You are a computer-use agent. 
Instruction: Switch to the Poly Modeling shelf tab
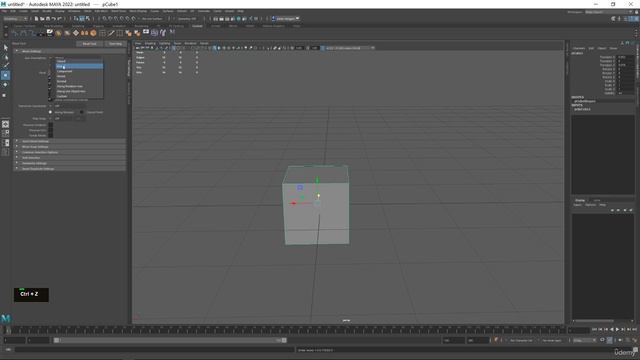click(x=53, y=26)
